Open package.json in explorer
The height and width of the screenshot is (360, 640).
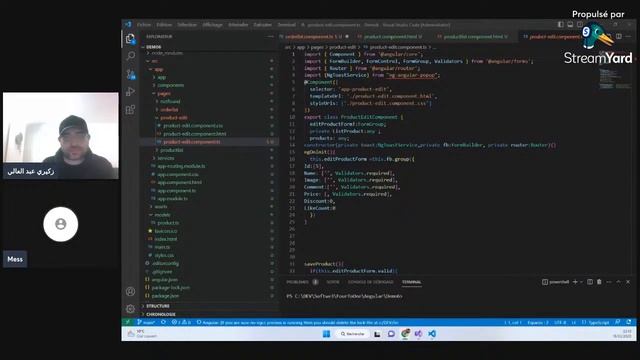[x=164, y=296]
